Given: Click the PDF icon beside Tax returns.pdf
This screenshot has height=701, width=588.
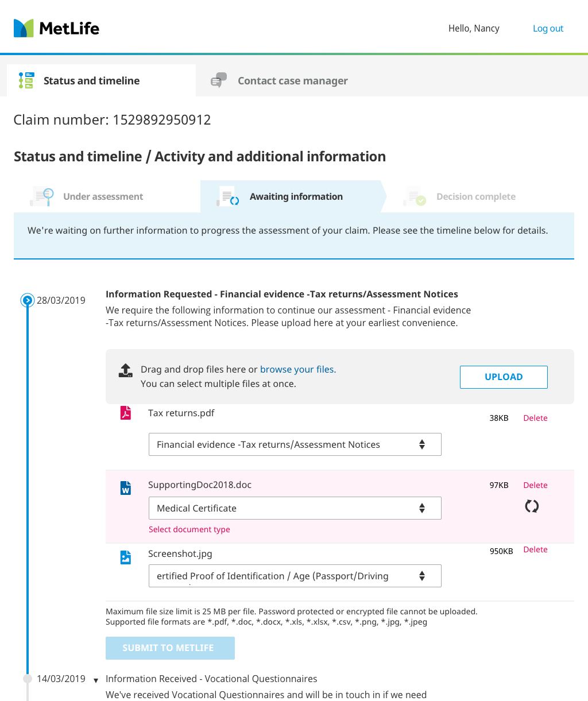Looking at the screenshot, I should 125,413.
